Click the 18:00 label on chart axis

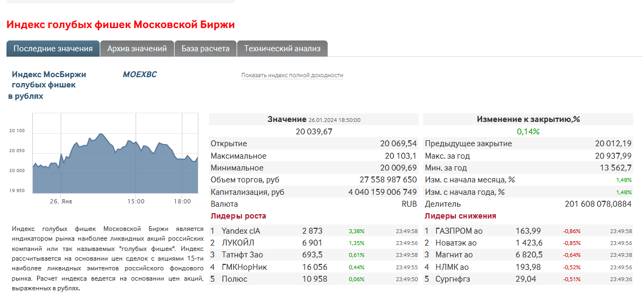tap(182, 201)
